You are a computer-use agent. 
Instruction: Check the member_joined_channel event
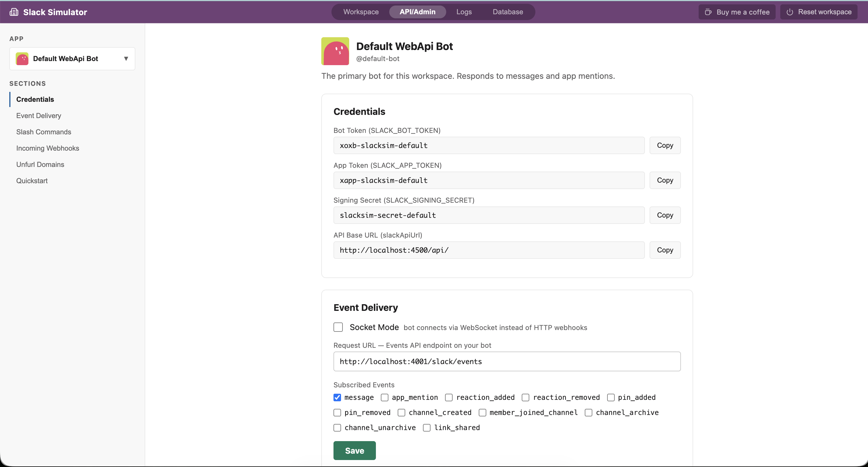click(483, 413)
